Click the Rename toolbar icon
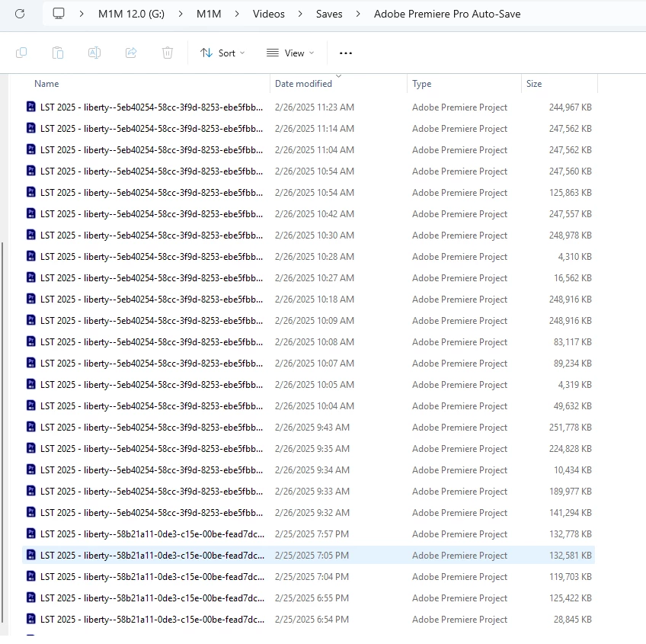The width and height of the screenshot is (646, 644). pos(94,53)
